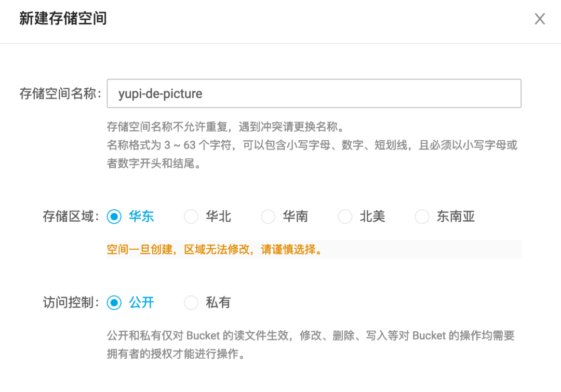Click the 华南 option label text
Viewport: 561px width, 392px height.
[x=295, y=217]
